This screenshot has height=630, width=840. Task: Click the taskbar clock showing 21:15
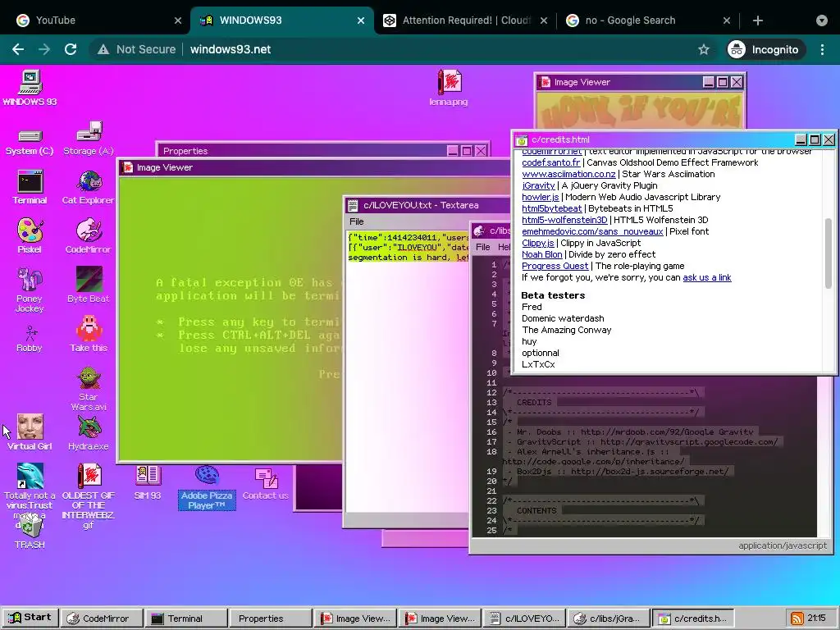pyautogui.click(x=816, y=619)
